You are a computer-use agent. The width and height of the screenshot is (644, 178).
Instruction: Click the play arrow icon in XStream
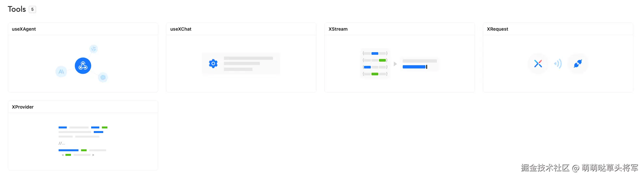395,64
